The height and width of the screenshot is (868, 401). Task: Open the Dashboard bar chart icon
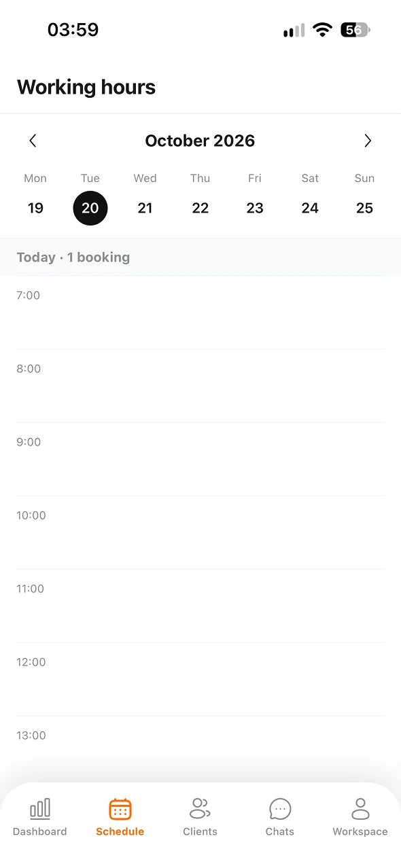[40, 808]
